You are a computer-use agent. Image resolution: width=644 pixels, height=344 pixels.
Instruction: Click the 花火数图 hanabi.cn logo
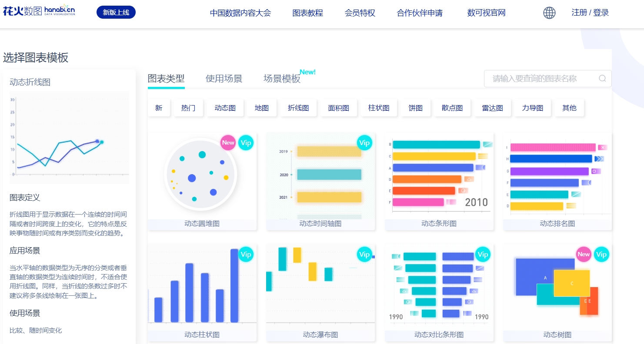click(x=39, y=12)
